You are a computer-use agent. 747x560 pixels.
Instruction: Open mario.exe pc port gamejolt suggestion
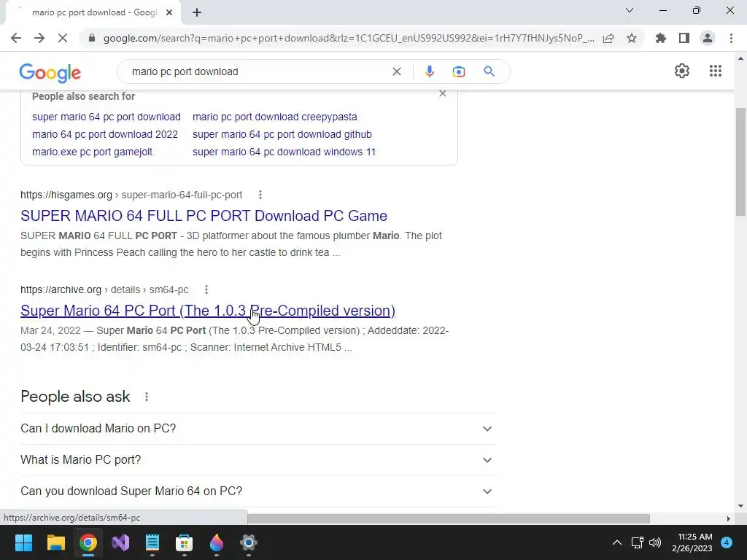(92, 152)
